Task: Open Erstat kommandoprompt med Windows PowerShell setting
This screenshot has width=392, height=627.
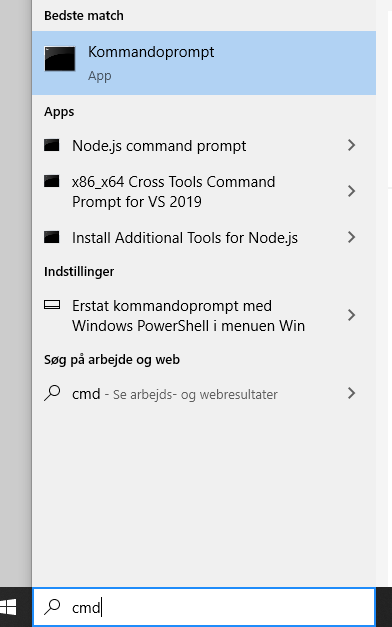Action: [204, 315]
